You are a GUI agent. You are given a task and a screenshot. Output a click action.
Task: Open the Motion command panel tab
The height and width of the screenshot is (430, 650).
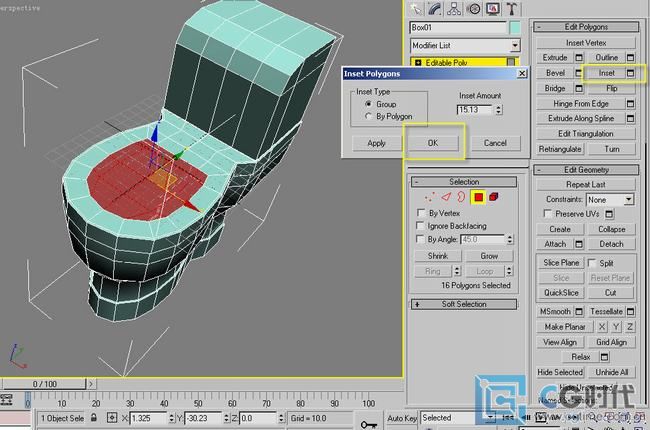473,9
